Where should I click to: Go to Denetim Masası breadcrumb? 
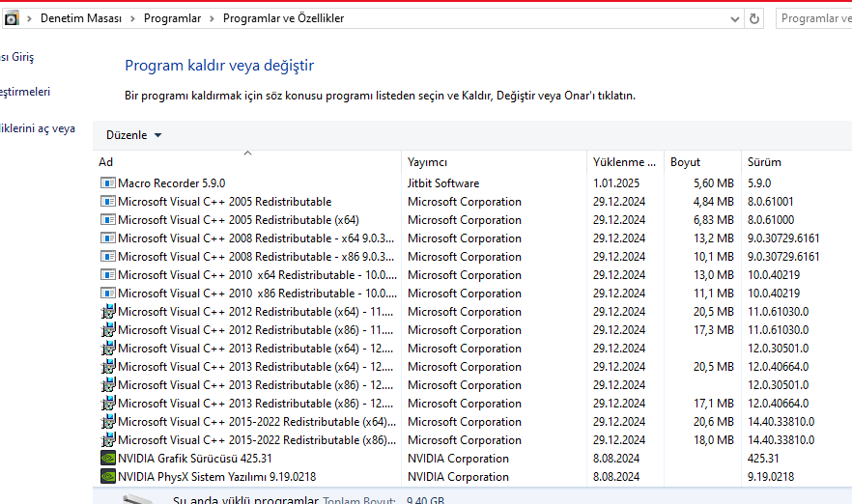click(81, 18)
